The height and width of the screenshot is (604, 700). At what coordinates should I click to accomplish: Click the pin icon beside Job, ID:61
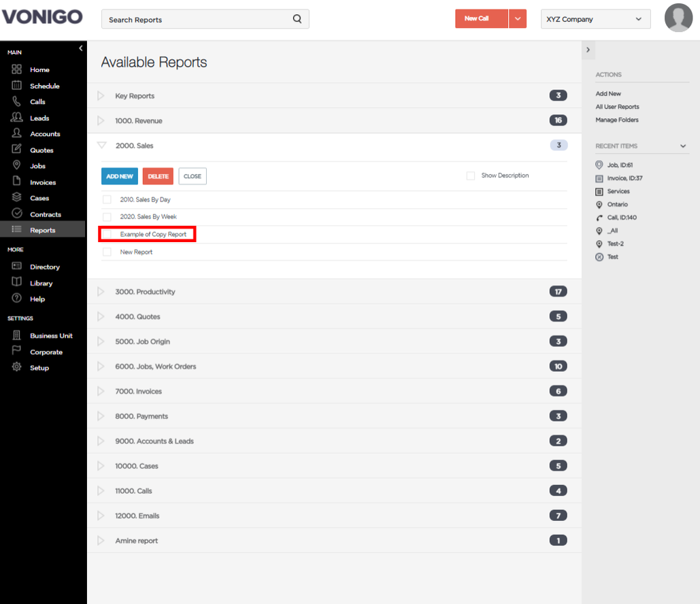point(599,165)
